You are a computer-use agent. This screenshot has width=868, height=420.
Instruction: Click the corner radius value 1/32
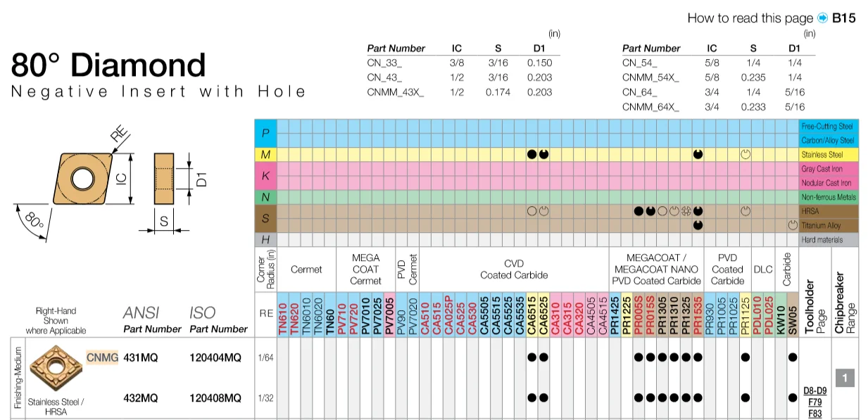[265, 399]
